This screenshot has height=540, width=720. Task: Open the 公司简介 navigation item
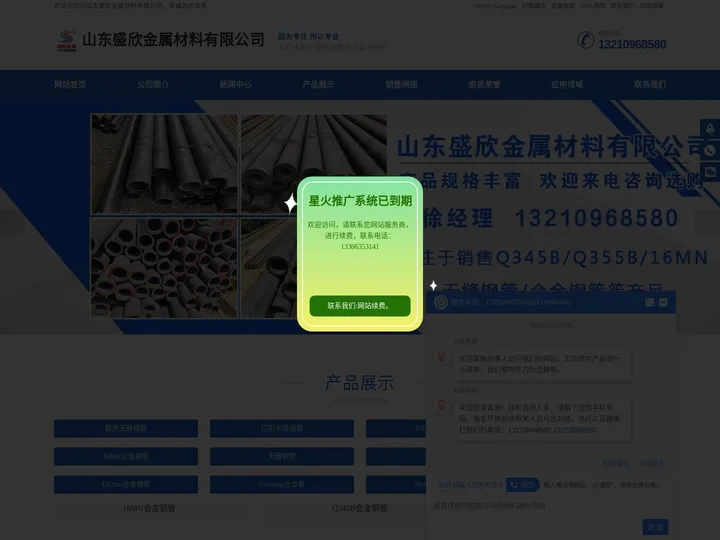tap(153, 84)
